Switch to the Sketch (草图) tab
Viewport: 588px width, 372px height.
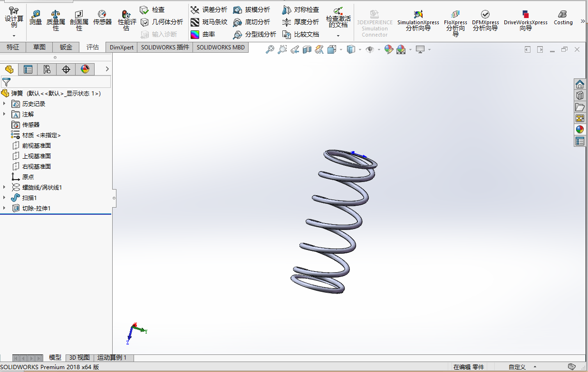39,47
